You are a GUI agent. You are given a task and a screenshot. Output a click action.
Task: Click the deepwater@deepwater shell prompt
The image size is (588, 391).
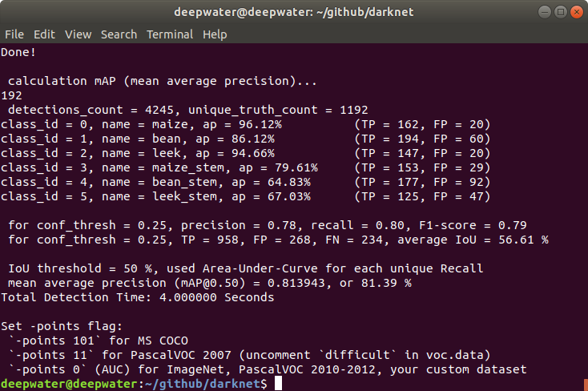[x=69, y=384]
